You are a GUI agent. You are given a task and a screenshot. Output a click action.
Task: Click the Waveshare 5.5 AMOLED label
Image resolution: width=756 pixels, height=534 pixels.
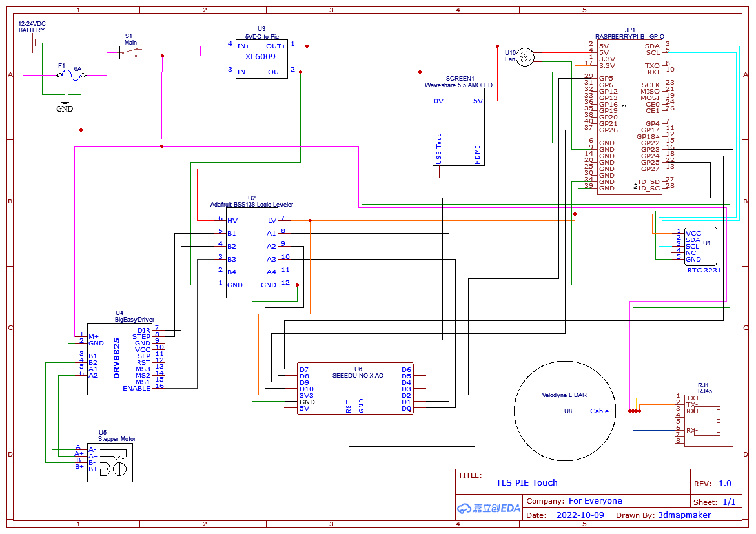pos(458,85)
